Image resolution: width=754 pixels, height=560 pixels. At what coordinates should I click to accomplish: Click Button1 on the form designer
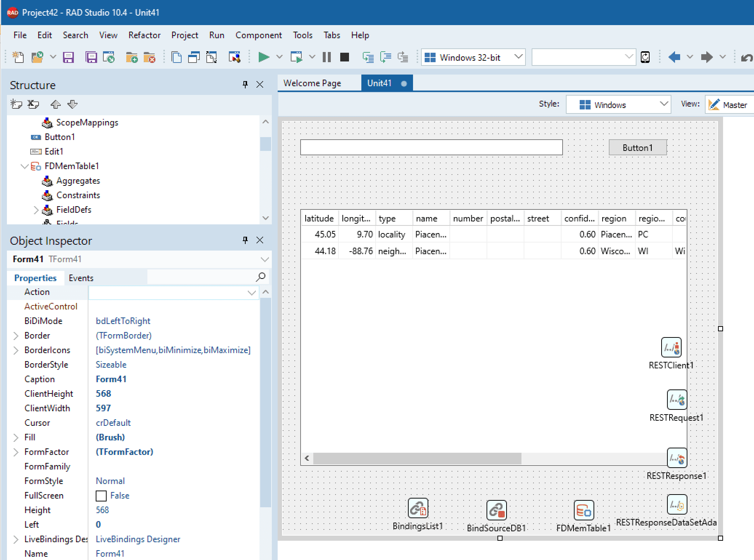[638, 148]
